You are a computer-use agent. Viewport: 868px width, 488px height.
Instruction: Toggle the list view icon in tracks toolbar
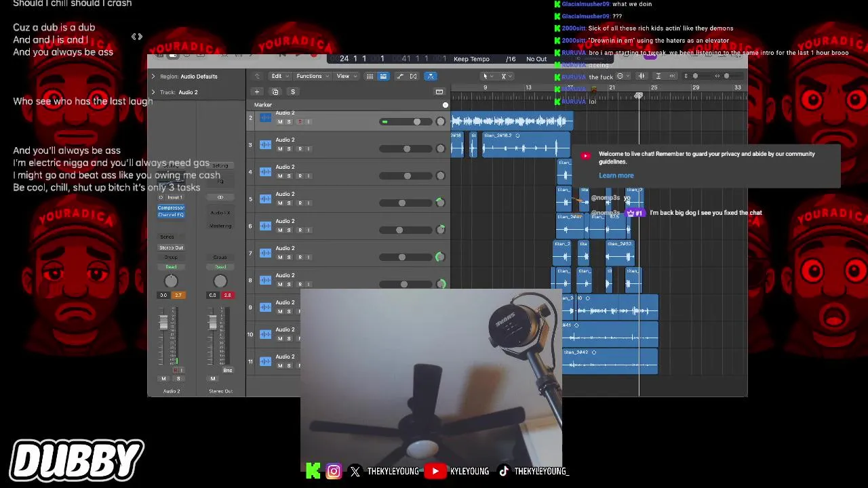383,76
